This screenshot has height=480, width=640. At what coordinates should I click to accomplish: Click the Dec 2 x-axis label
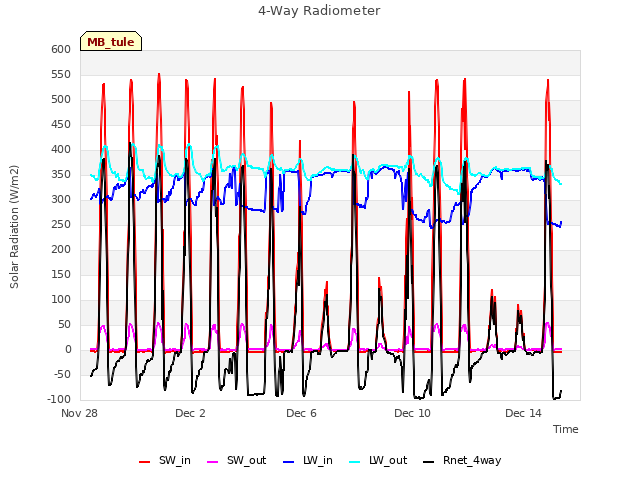[190, 413]
